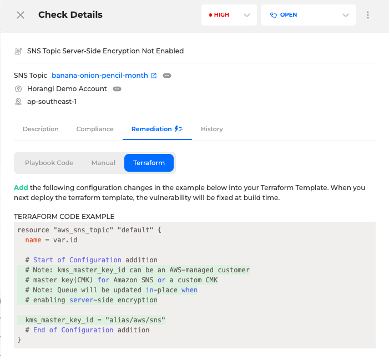The image size is (390, 360).
Task: Open banana-onion-pencil-month SNS topic link
Action: pyautogui.click(x=100, y=75)
